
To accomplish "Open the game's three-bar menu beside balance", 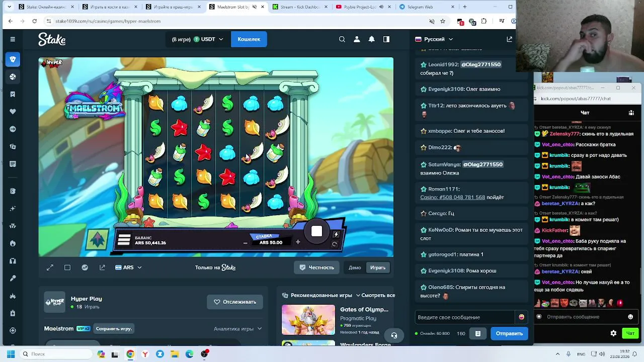I will (124, 240).
